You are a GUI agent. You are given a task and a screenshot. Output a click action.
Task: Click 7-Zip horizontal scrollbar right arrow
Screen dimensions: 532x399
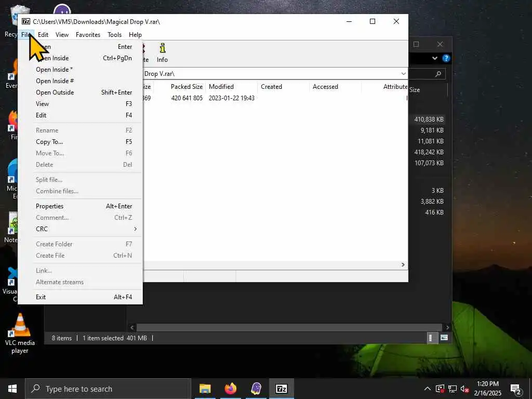[403, 264]
